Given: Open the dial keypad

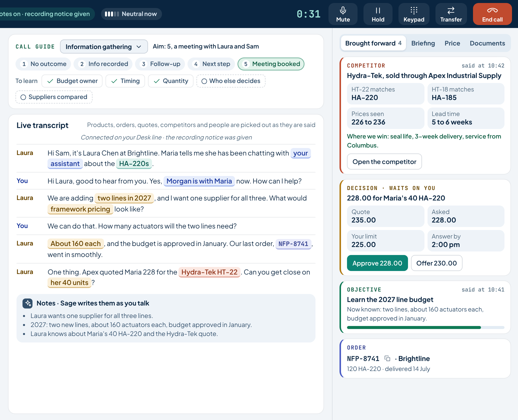Looking at the screenshot, I should (414, 14).
